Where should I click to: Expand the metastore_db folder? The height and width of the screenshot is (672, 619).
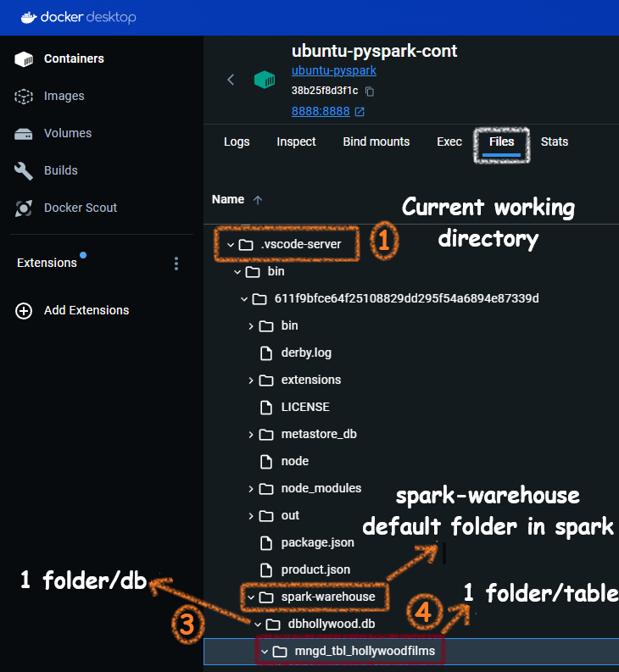[251, 435]
